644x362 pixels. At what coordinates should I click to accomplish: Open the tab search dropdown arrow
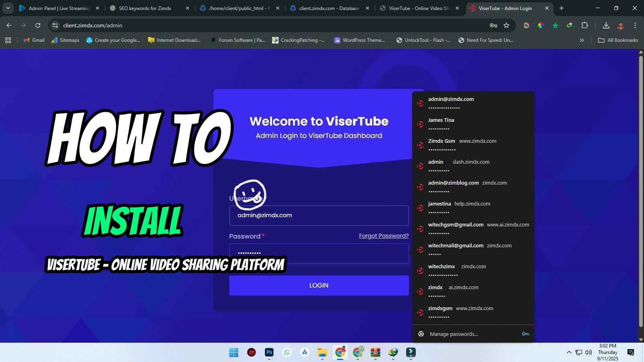(x=8, y=8)
